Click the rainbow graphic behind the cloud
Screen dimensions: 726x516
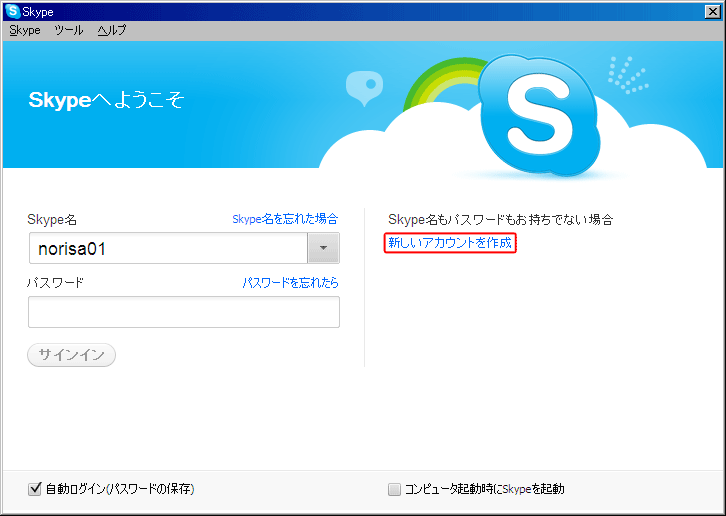pos(444,82)
